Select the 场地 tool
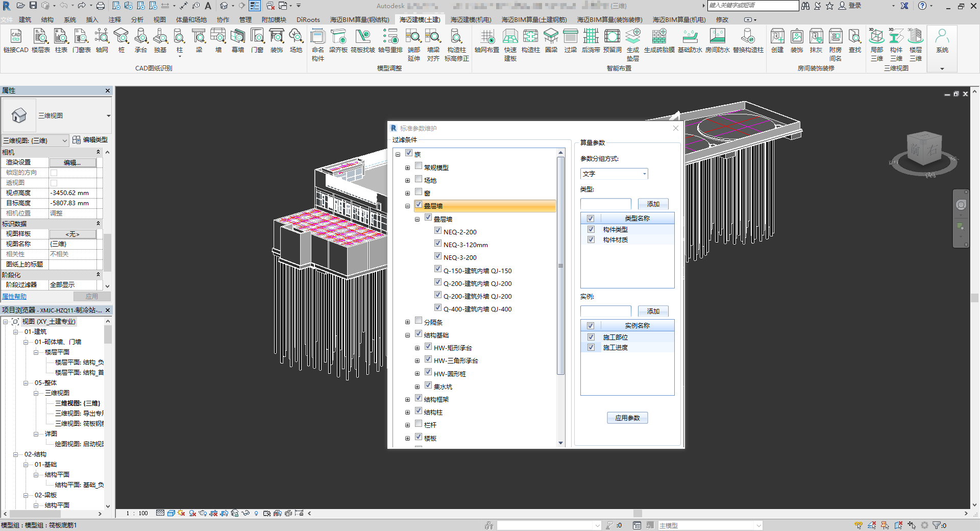This screenshot has width=980, height=531. (296, 41)
